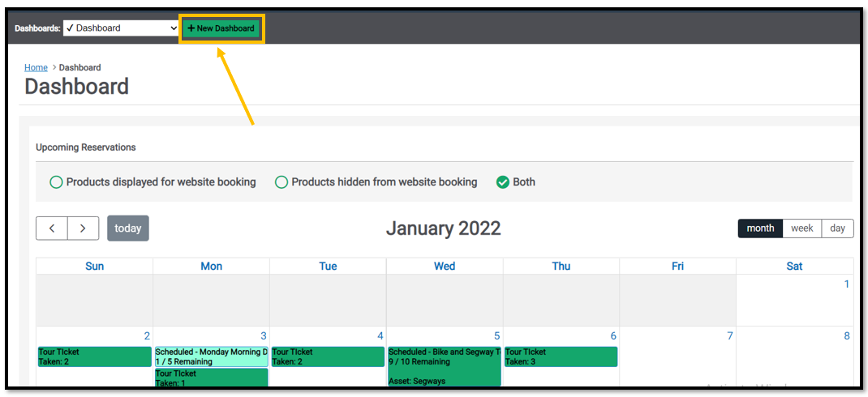
Task: Select the Both radio option
Action: [515, 182]
